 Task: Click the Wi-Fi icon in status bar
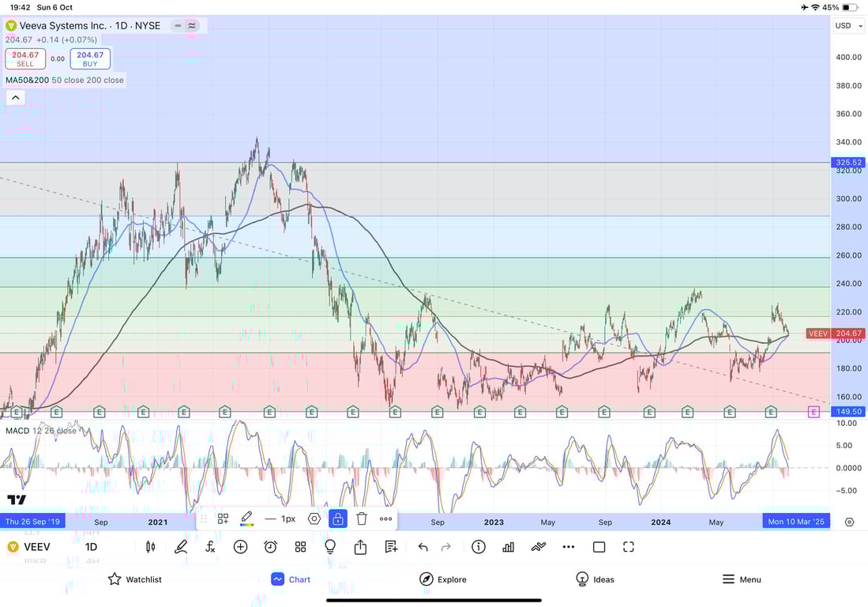[x=815, y=7]
